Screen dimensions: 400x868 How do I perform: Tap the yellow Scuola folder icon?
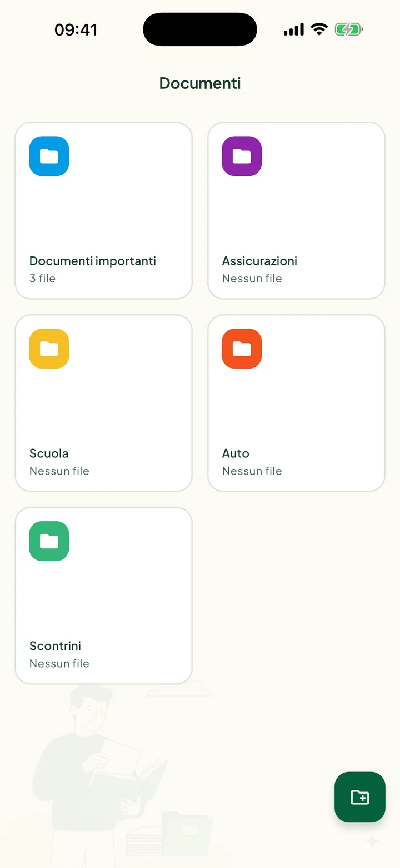click(49, 349)
